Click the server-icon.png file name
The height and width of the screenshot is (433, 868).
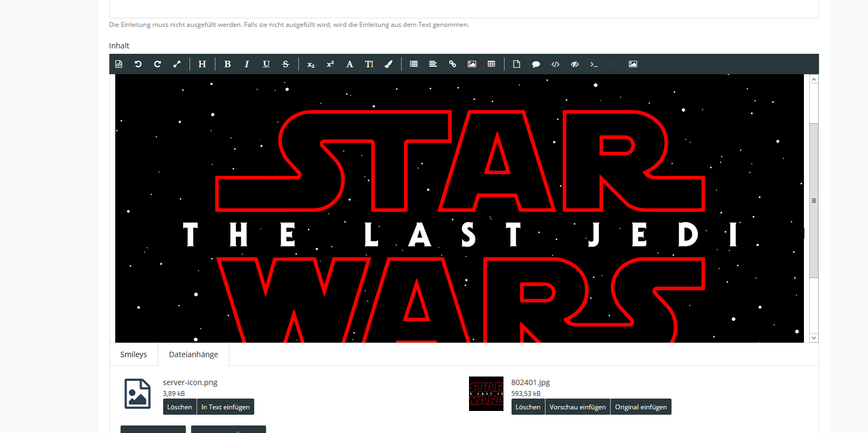click(x=190, y=382)
